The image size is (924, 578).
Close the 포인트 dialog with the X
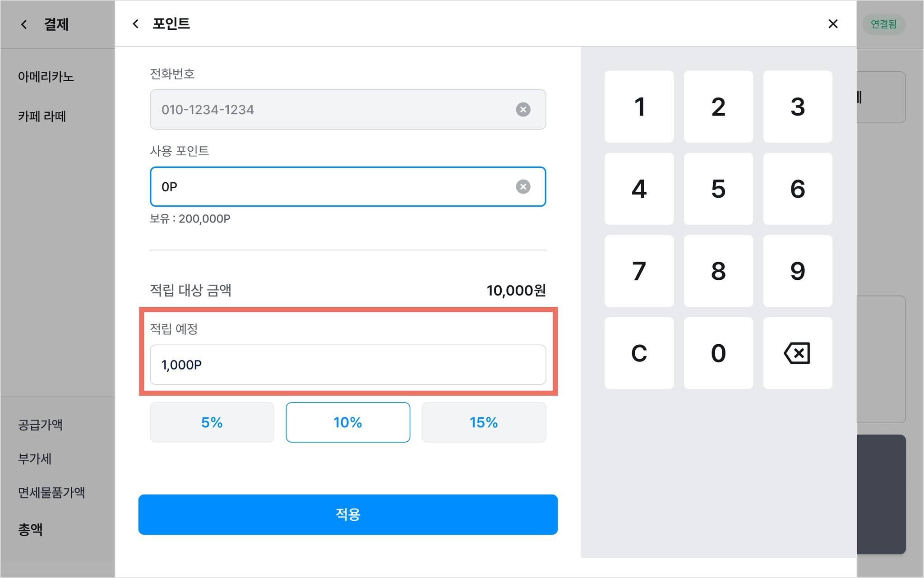[x=833, y=24]
